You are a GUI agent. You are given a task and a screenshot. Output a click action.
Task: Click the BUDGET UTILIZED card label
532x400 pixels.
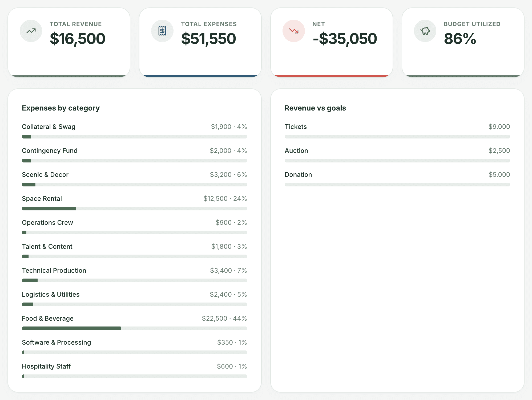[472, 24]
